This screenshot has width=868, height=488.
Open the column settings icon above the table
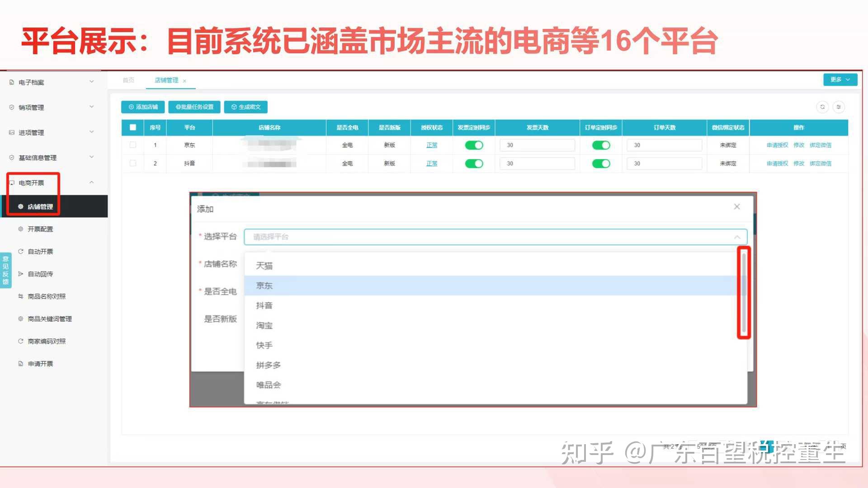pyautogui.click(x=839, y=107)
